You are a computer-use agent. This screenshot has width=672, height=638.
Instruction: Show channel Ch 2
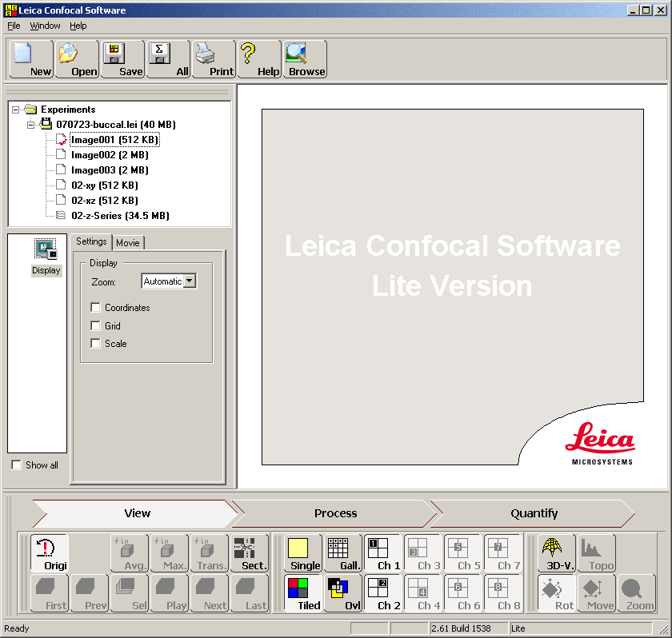point(382,593)
